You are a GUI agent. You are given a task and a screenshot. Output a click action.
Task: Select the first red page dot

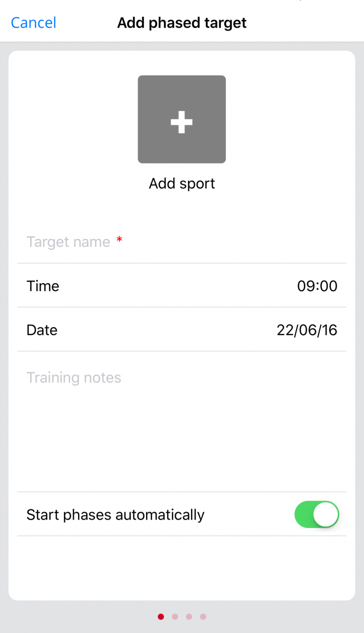161,616
